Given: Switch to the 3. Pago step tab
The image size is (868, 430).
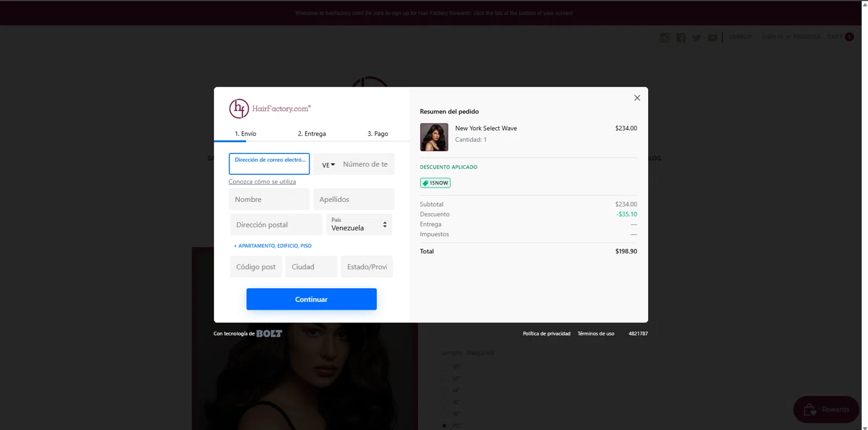Looking at the screenshot, I should coord(378,134).
